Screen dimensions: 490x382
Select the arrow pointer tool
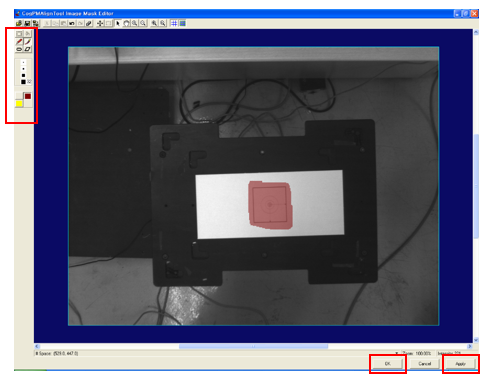(117, 23)
